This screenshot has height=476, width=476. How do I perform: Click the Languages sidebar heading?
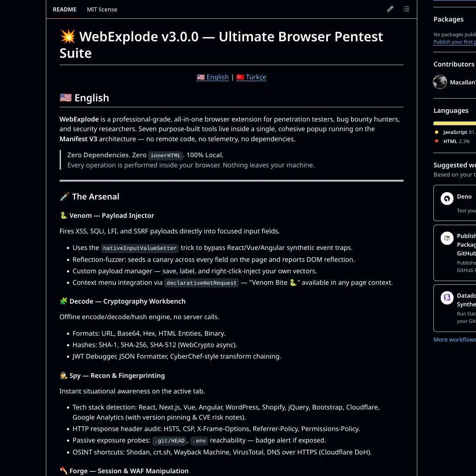451,111
